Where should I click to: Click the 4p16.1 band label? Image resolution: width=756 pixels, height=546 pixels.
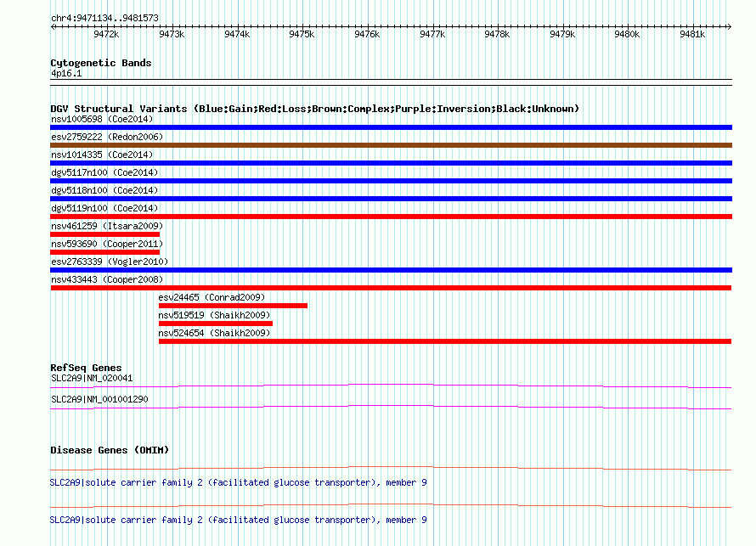pyautogui.click(x=66, y=74)
